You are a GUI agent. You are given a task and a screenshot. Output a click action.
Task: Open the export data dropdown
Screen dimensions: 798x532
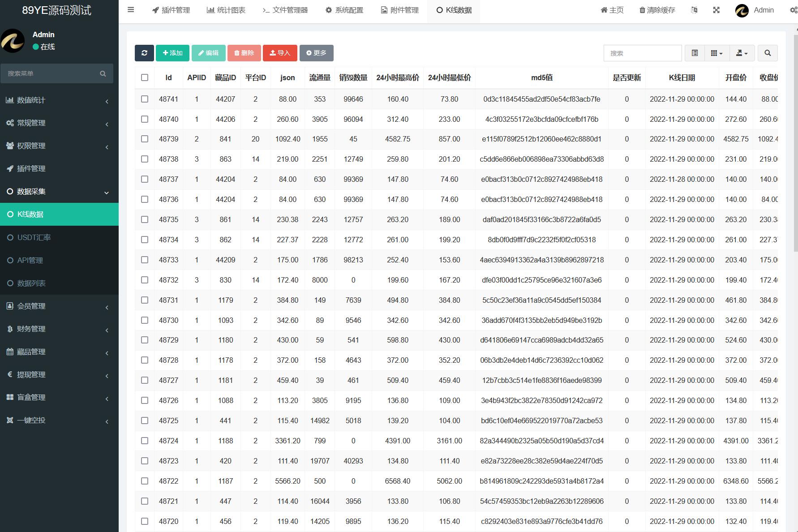[x=742, y=53]
